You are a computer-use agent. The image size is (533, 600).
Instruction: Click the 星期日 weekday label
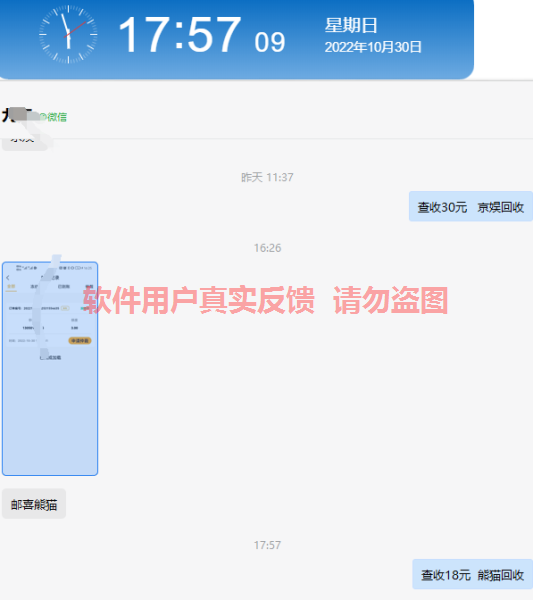click(x=351, y=26)
